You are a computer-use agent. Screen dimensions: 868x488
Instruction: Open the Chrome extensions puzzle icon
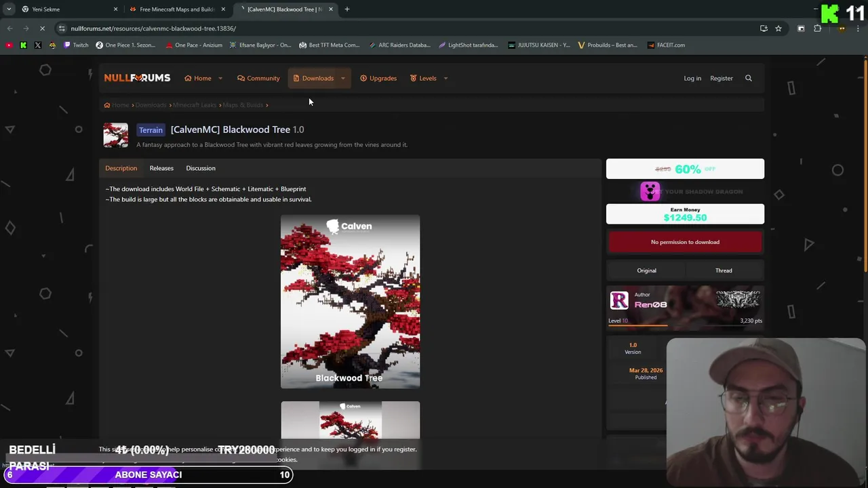click(817, 28)
